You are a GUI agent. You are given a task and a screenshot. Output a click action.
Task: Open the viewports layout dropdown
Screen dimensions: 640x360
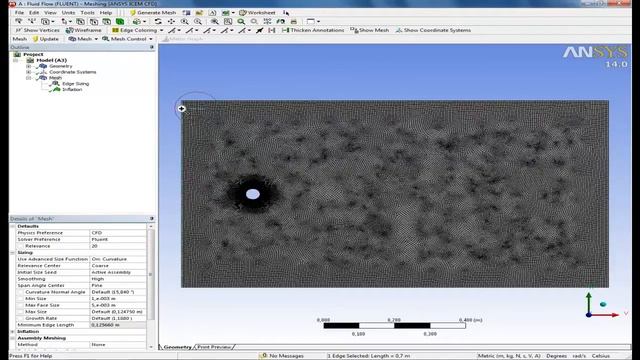point(313,21)
